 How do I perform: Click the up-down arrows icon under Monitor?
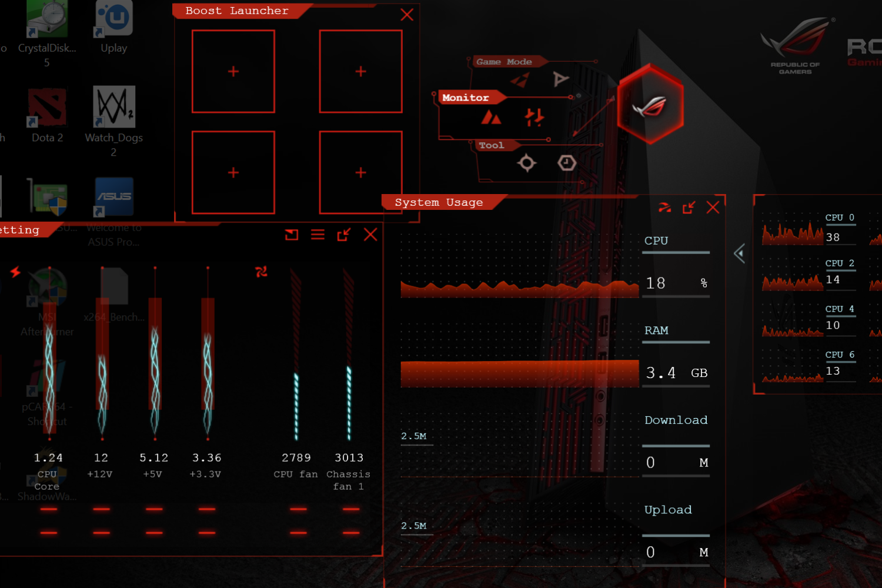[534, 118]
